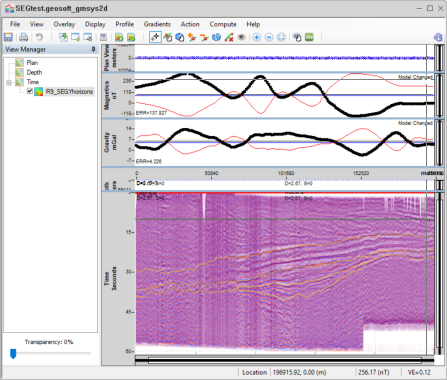This screenshot has width=447, height=380.
Task: Click the monitor with hand pointer icon
Action: point(297,37)
